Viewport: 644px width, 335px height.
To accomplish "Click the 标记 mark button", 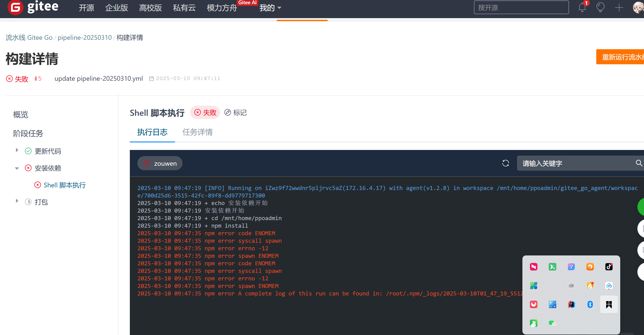I will point(235,113).
